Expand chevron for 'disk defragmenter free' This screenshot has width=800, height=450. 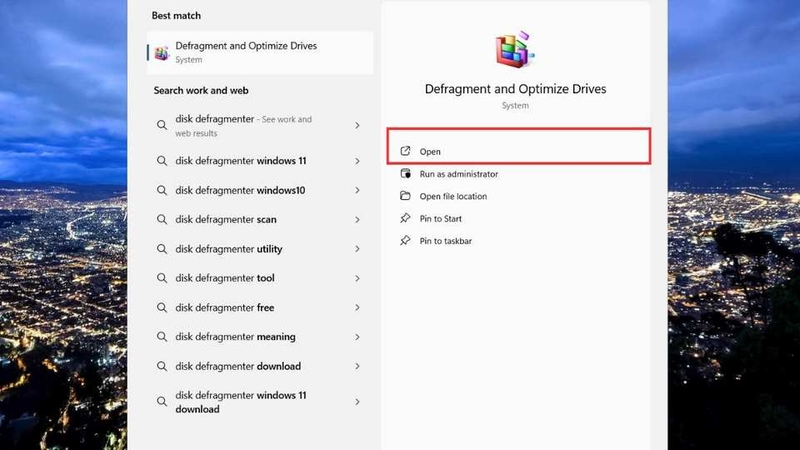click(x=357, y=308)
